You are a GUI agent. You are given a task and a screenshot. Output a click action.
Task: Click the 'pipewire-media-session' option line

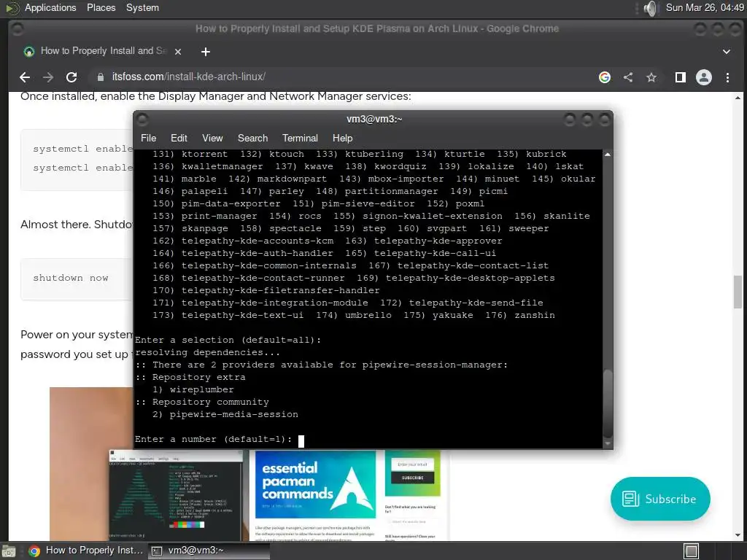click(x=225, y=414)
